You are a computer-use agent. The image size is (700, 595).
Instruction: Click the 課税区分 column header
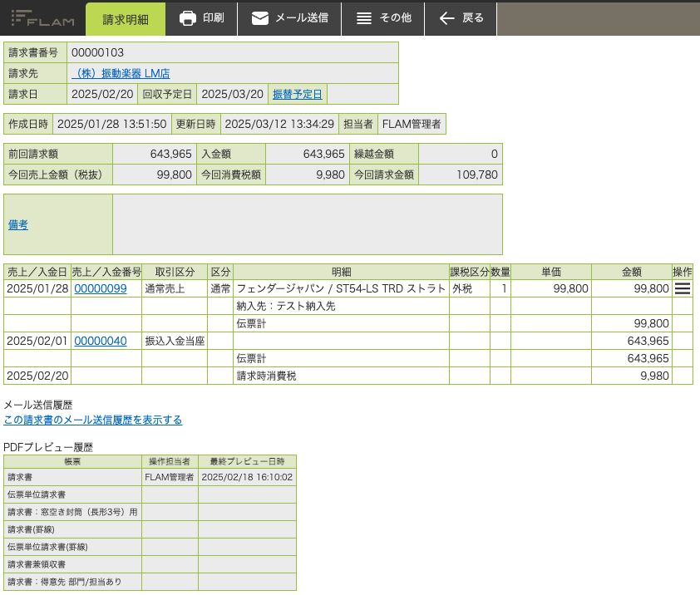(x=470, y=272)
